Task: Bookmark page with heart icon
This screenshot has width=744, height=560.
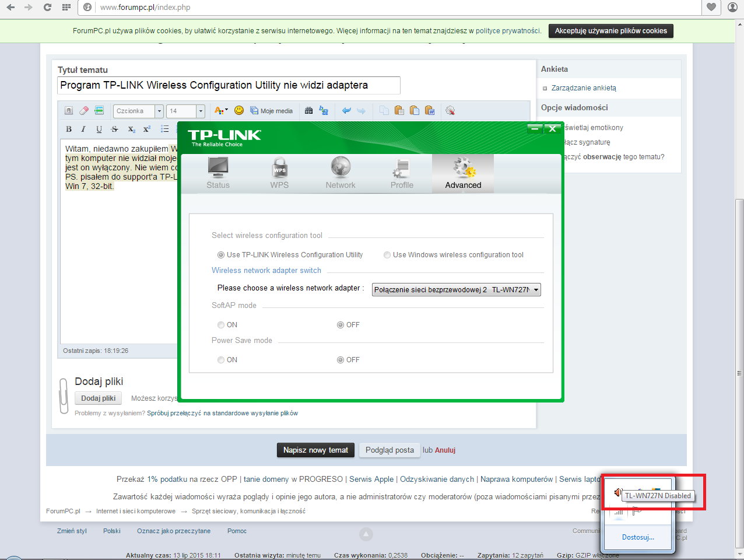Action: [711, 7]
